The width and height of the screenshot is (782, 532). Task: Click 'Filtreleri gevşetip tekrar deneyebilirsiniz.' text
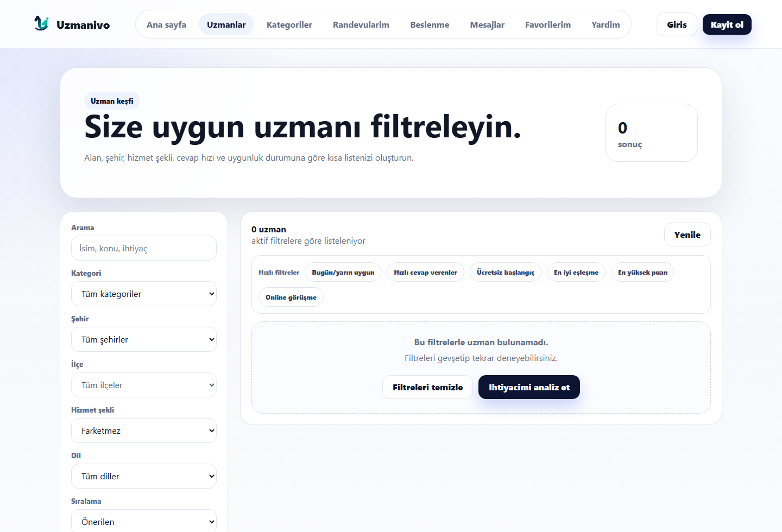pos(481,358)
